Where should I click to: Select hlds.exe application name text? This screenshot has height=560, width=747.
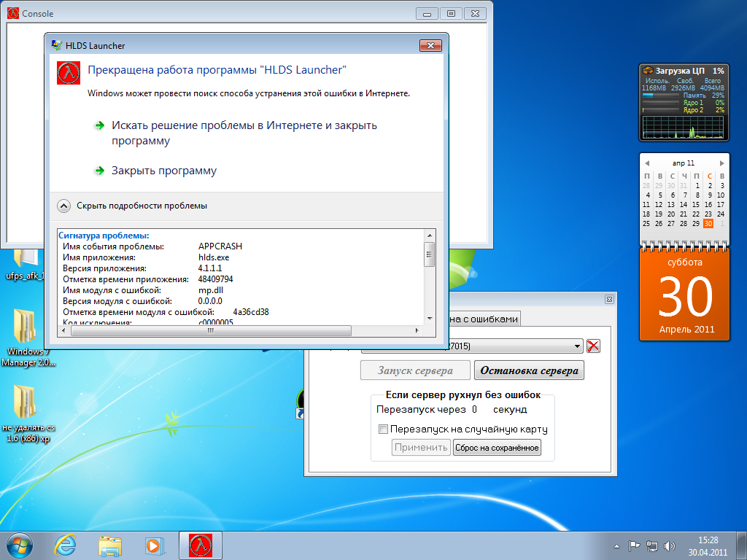click(x=214, y=257)
